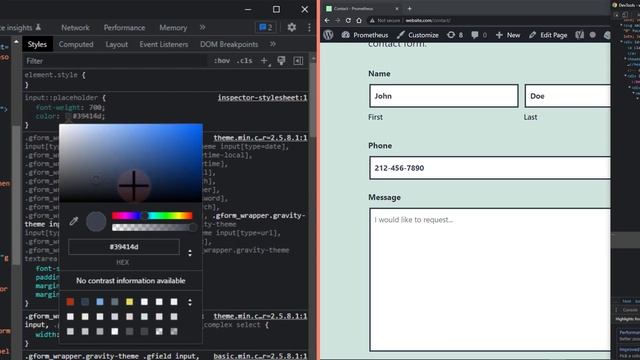640x360 pixels.
Task: Open a new browser tab
Action: (409, 9)
